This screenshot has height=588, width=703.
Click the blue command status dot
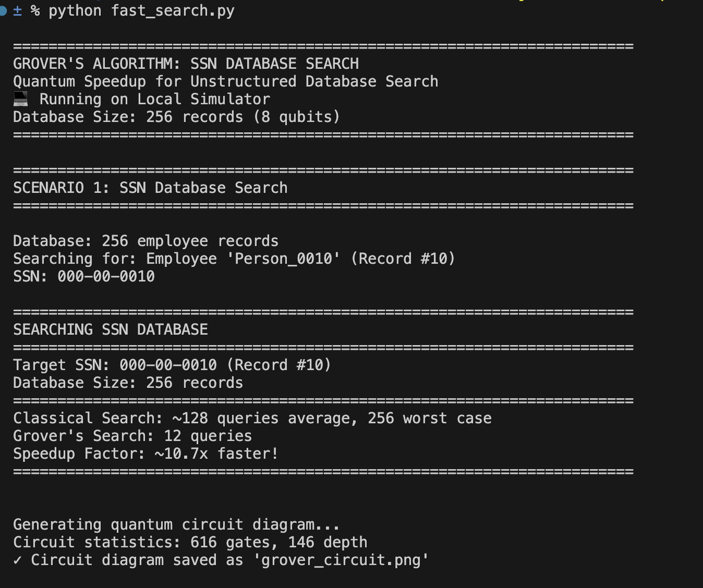click(x=3, y=11)
